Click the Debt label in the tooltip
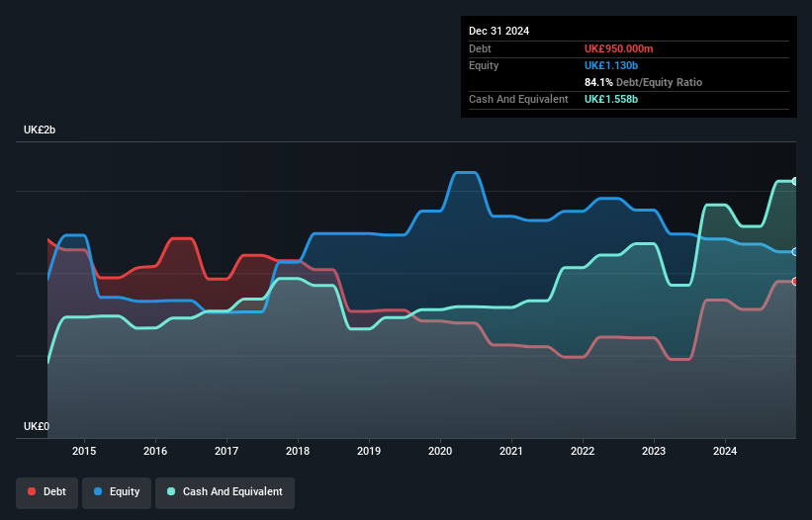812x520 pixels. pyautogui.click(x=480, y=48)
